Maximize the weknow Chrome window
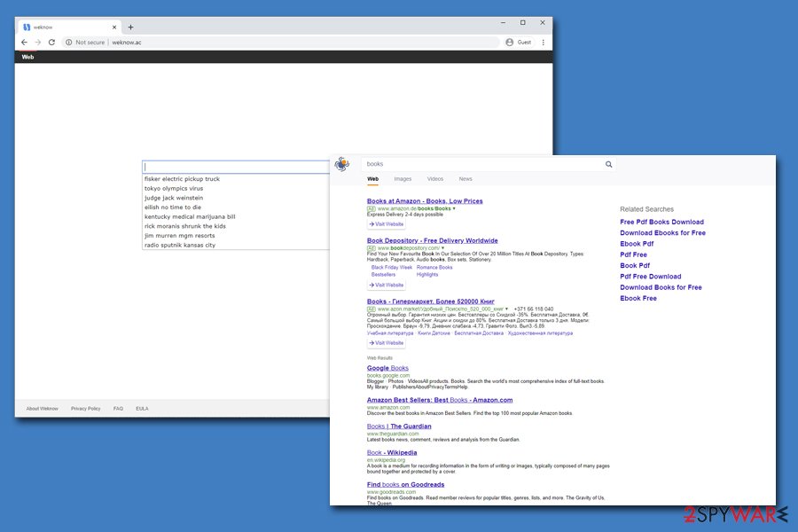This screenshot has height=532, width=798. point(522,22)
